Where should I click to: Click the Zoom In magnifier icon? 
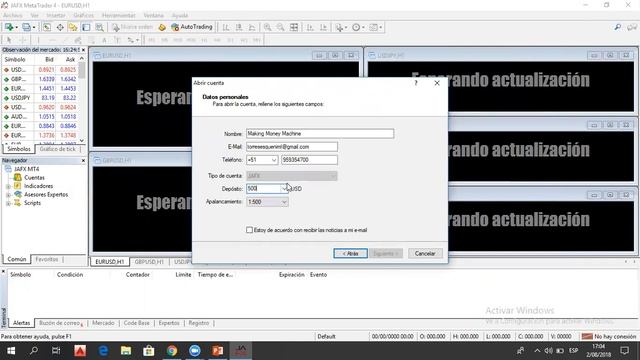[267, 27]
